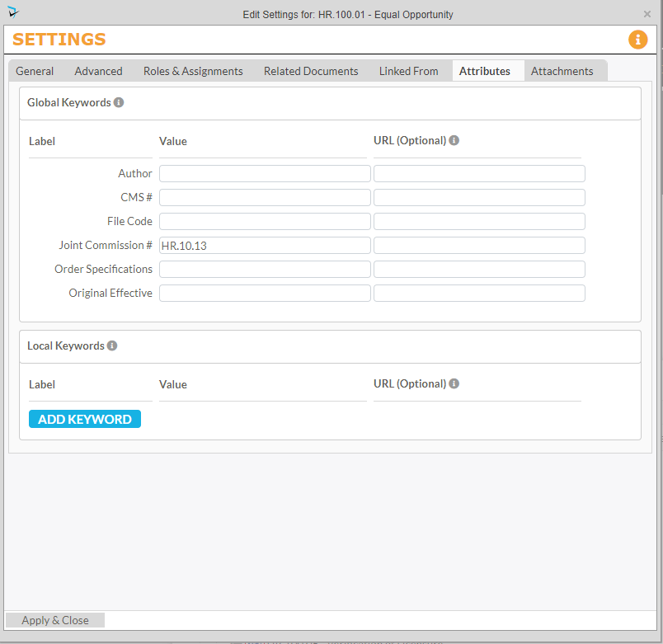Open the Advanced tab

(x=98, y=71)
